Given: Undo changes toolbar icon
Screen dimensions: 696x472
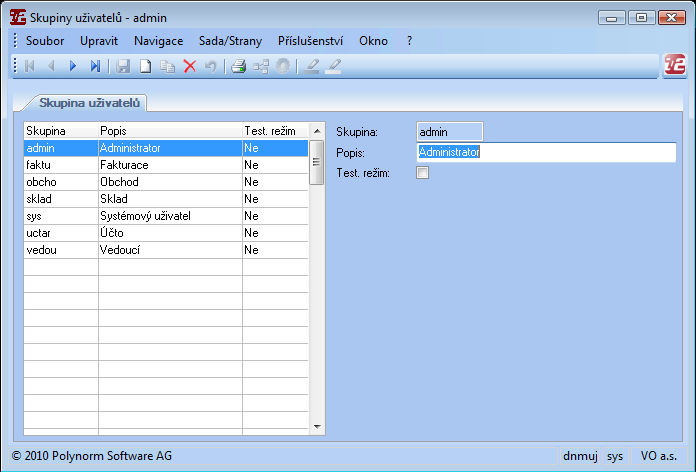Looking at the screenshot, I should 210,66.
